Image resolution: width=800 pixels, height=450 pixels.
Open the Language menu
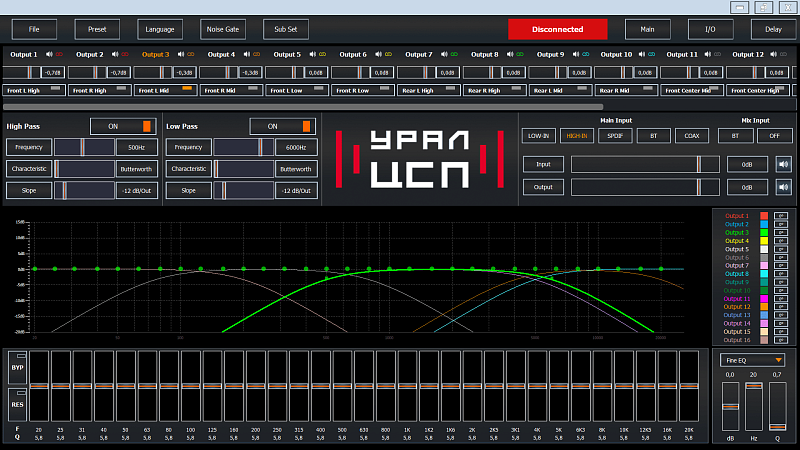tap(160, 29)
